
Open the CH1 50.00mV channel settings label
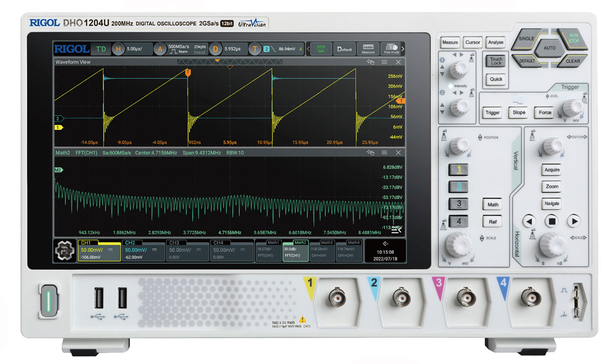point(99,250)
